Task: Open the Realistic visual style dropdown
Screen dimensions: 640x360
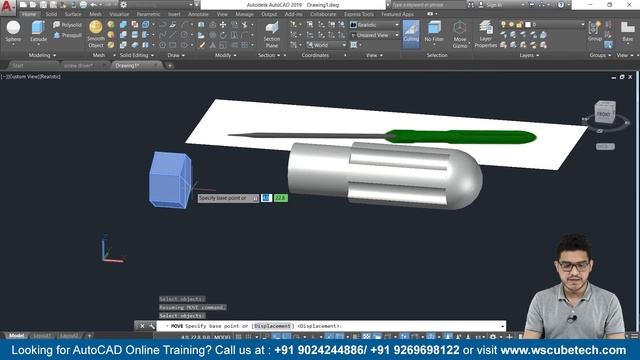Action: tap(374, 25)
